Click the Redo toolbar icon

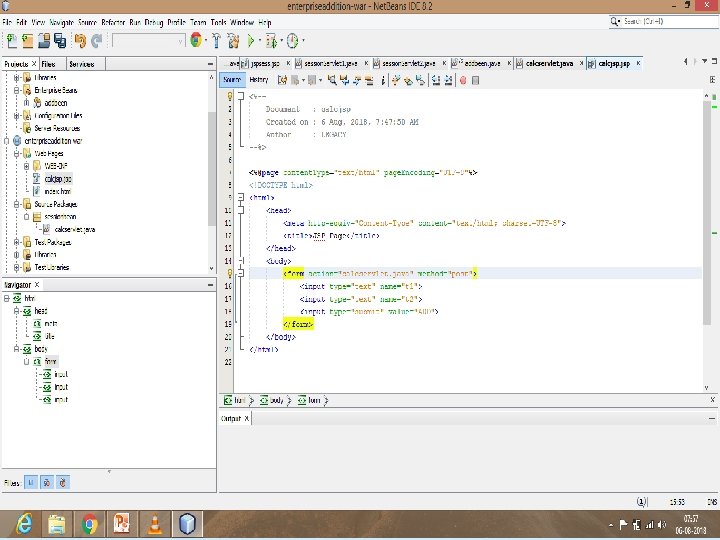tap(96, 41)
